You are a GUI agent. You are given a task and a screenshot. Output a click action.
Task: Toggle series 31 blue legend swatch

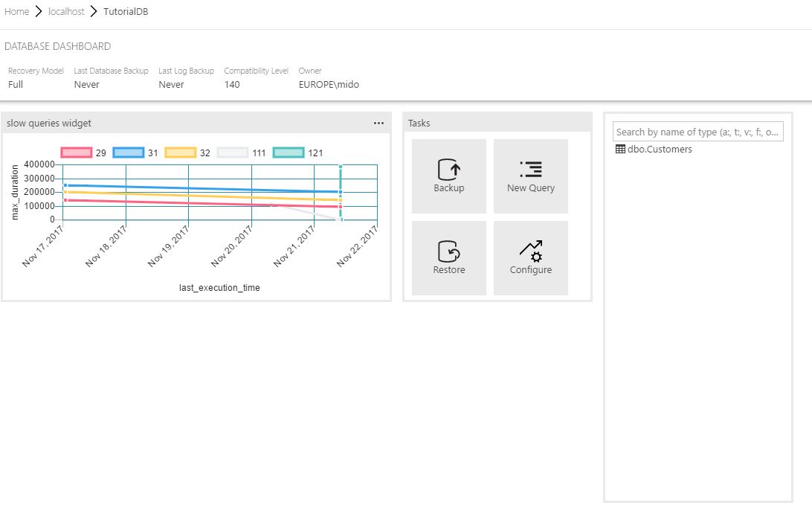[x=128, y=153]
